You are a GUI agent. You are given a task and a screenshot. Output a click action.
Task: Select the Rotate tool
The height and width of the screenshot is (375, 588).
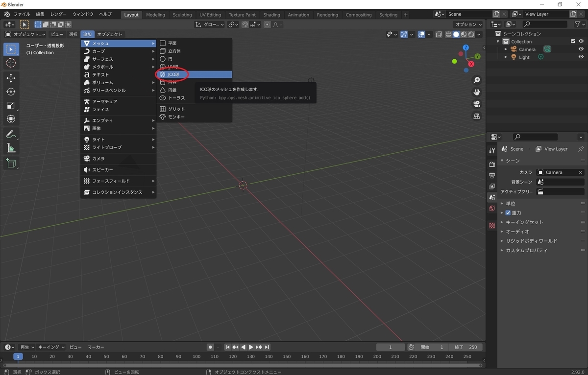pos(11,92)
